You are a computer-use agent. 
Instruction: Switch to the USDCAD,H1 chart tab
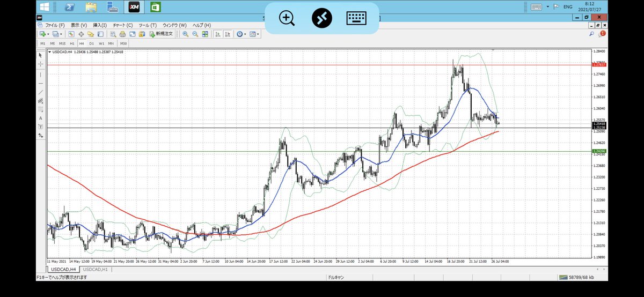[x=95, y=269]
